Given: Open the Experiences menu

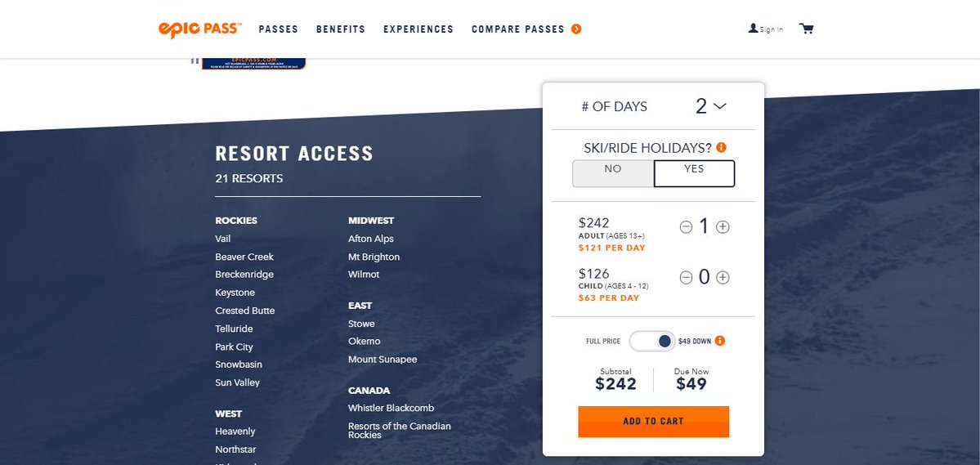Looking at the screenshot, I should point(418,29).
